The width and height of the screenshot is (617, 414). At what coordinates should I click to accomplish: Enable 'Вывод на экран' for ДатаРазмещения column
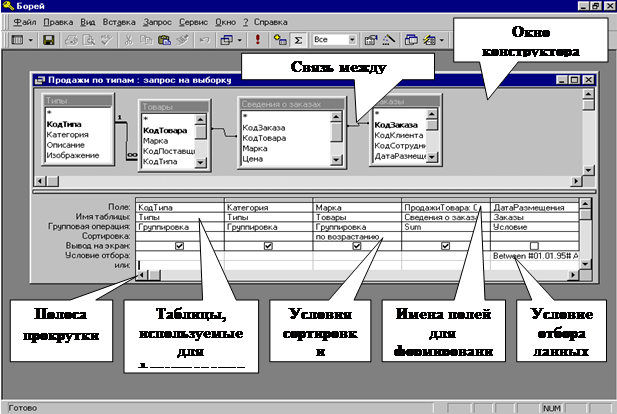pyautogui.click(x=534, y=246)
